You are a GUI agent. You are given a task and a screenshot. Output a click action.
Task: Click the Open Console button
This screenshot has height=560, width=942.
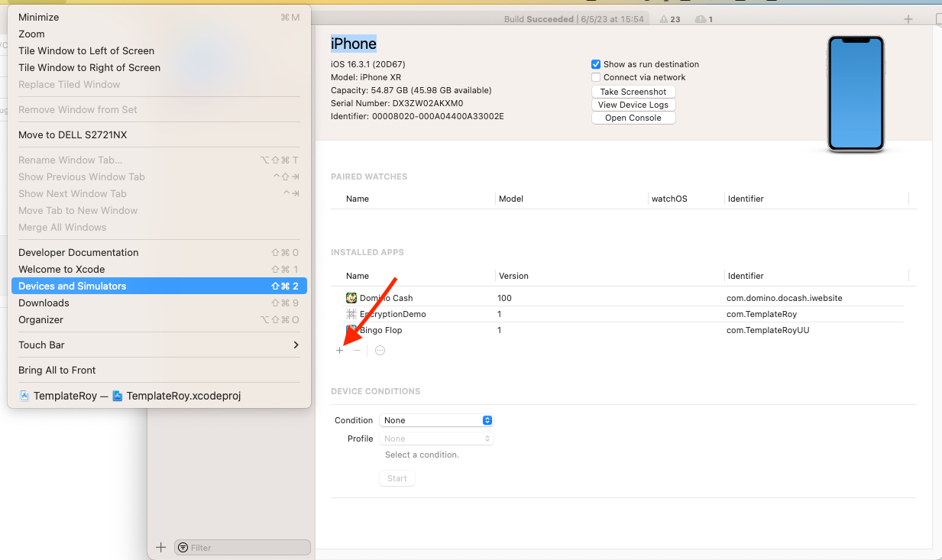633,118
